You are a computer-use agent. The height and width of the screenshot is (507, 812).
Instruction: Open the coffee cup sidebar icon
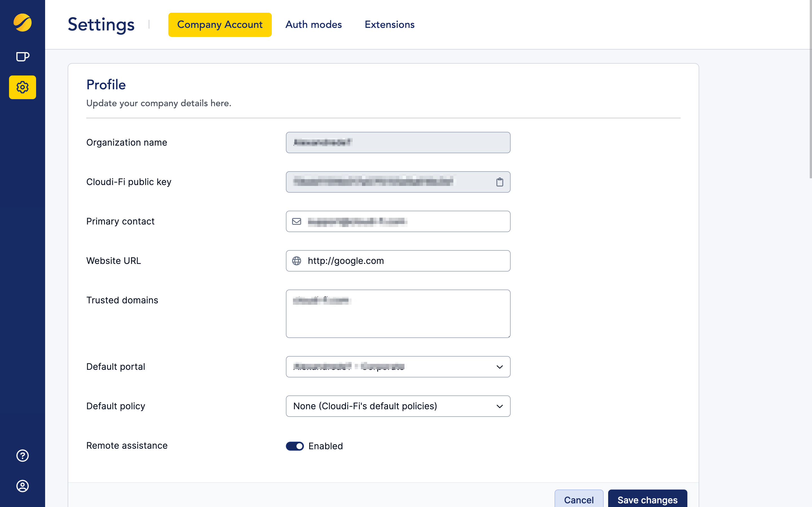(23, 57)
